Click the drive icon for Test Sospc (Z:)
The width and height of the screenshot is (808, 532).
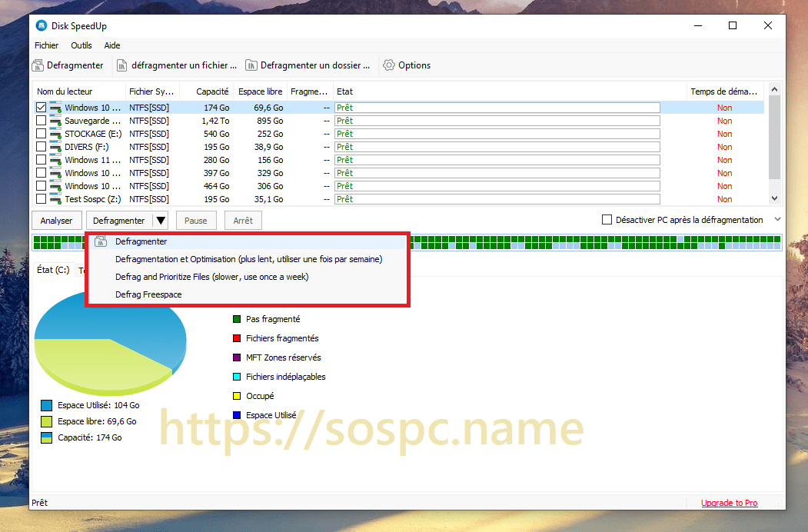click(x=55, y=200)
